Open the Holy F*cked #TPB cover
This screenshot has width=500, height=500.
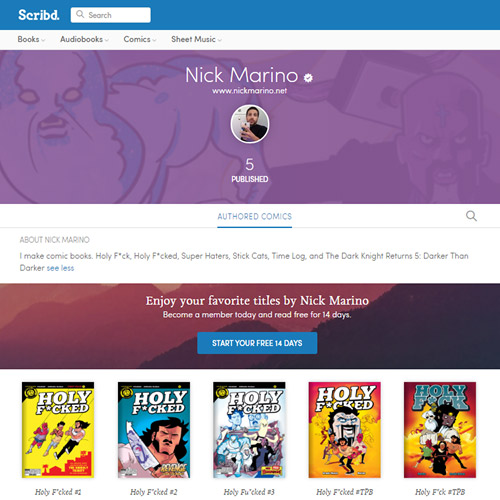pyautogui.click(x=345, y=430)
